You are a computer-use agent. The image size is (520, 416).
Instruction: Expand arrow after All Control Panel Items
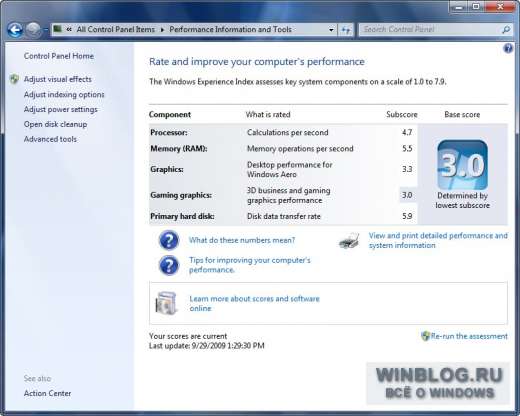162,30
